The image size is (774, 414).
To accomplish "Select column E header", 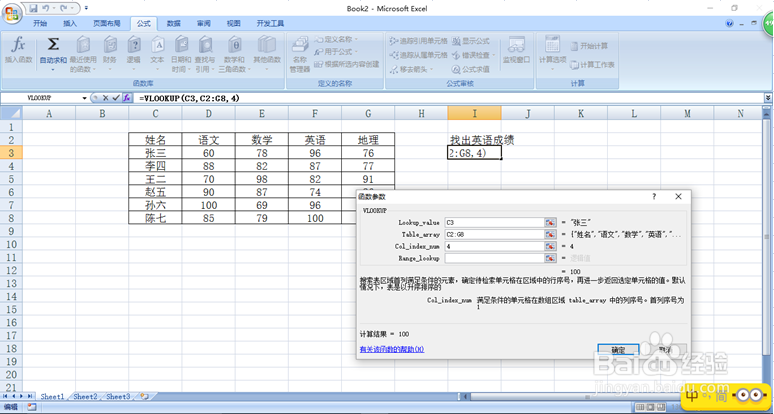I will (x=262, y=113).
